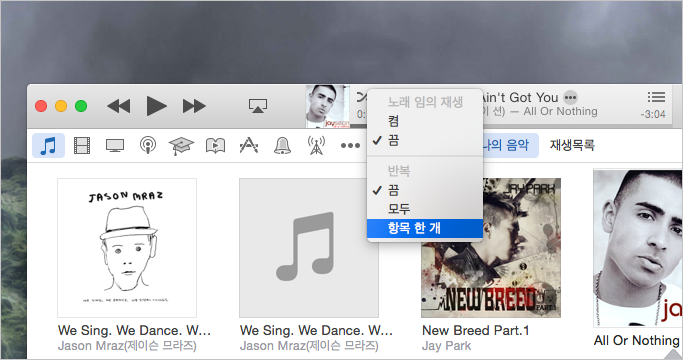This screenshot has height=360, width=683.
Task: Close the iTunes window with red button
Action: (x=41, y=106)
